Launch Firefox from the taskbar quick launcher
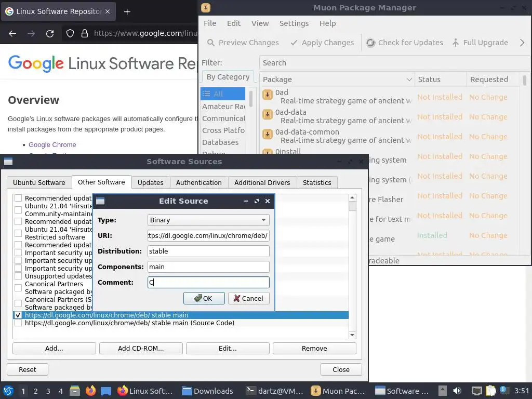This screenshot has width=532, height=399. tap(90, 391)
